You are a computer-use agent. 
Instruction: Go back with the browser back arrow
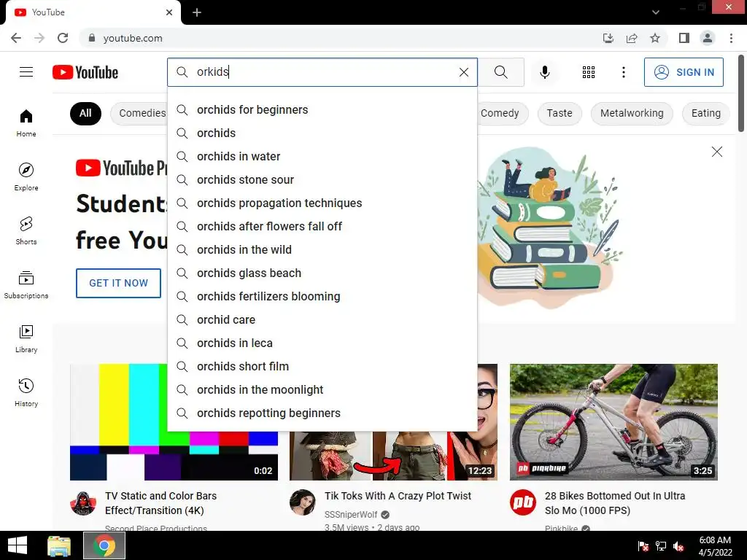click(x=16, y=38)
